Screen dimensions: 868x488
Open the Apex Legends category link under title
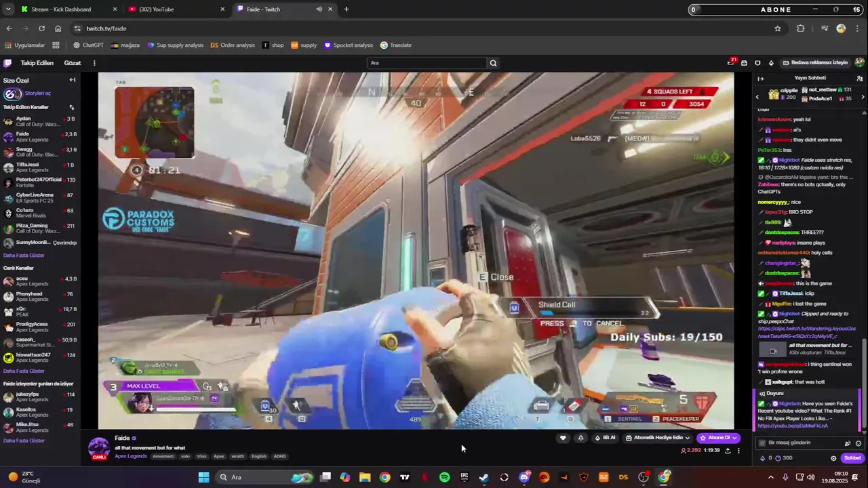131,456
